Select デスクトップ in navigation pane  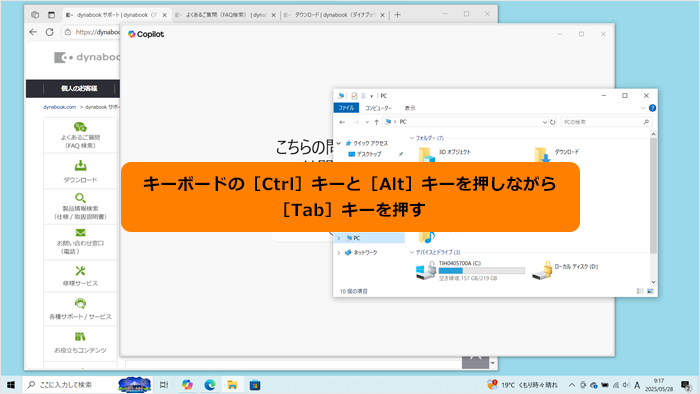(369, 154)
